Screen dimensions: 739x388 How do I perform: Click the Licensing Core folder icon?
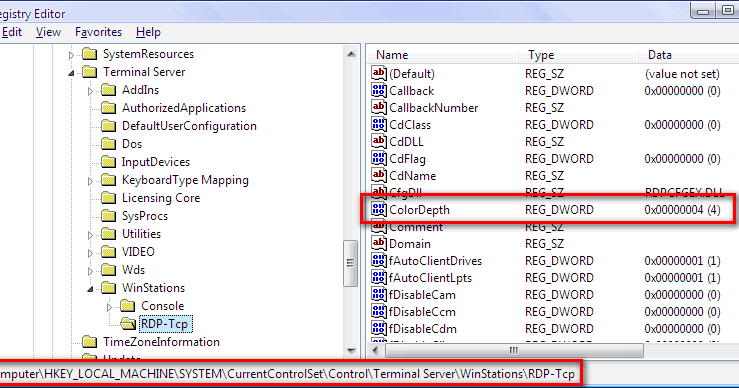click(x=108, y=198)
